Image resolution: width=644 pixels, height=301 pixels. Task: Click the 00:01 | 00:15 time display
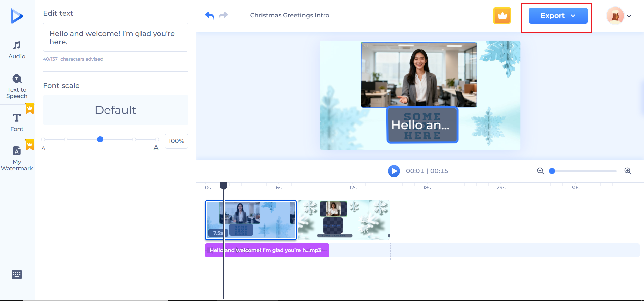point(427,171)
